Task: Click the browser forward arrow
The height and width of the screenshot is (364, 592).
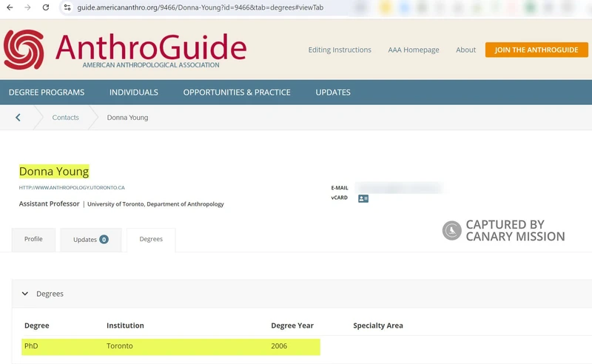Action: pos(27,7)
